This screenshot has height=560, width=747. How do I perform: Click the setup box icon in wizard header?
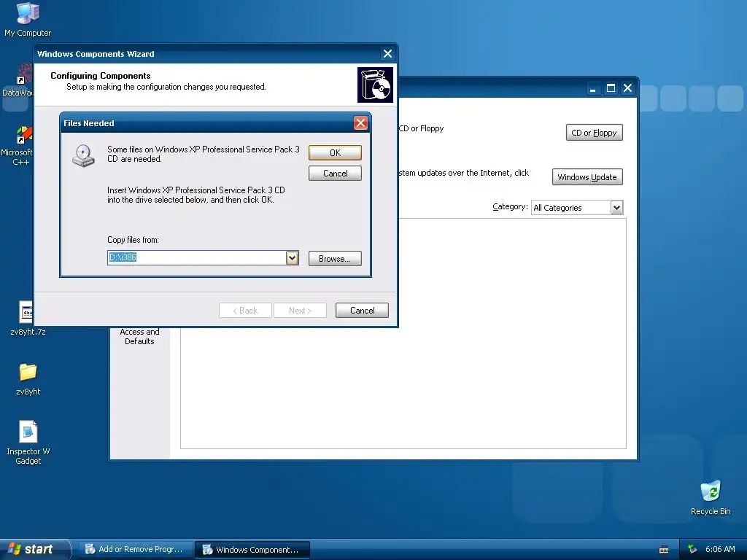tap(376, 85)
